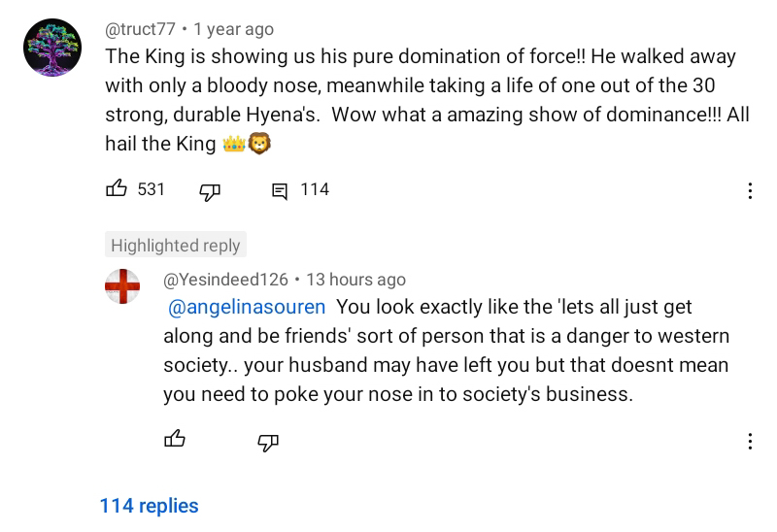Like the reply from @Yesindeed126
Viewport: 777px width, 532px height.
tap(175, 441)
